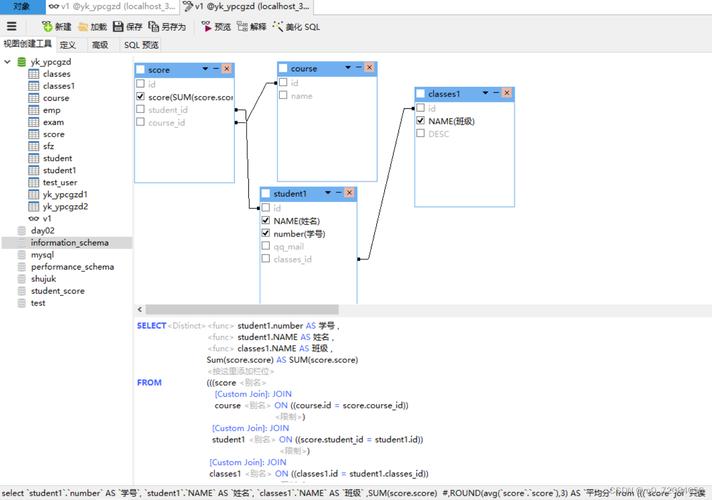Image resolution: width=712 pixels, height=500 pixels.
Task: Open the hamburger menu icon
Action: point(11,26)
